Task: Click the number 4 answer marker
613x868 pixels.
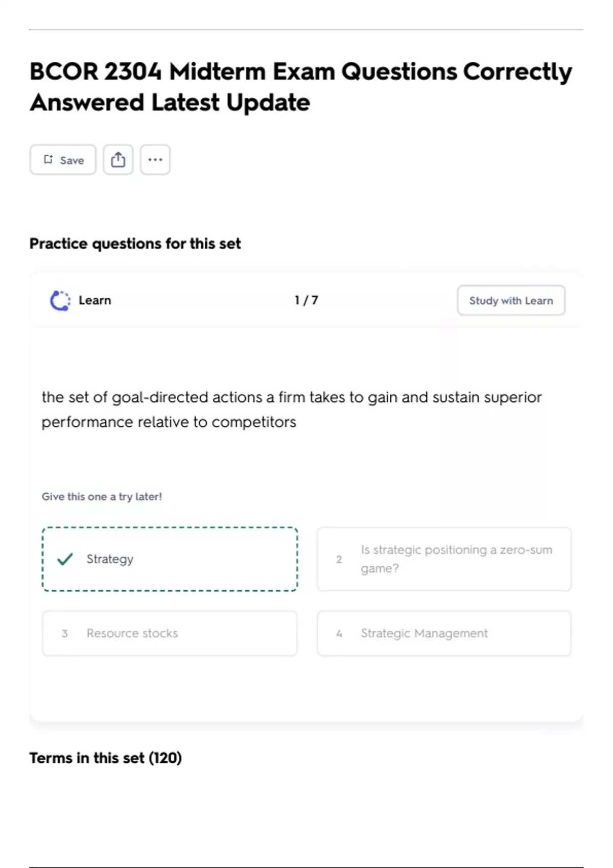Action: (339, 634)
